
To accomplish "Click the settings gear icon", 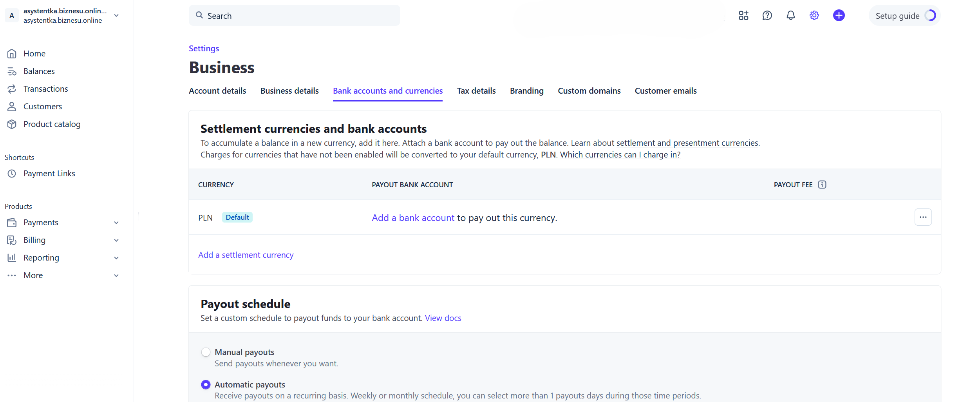I will pos(814,16).
